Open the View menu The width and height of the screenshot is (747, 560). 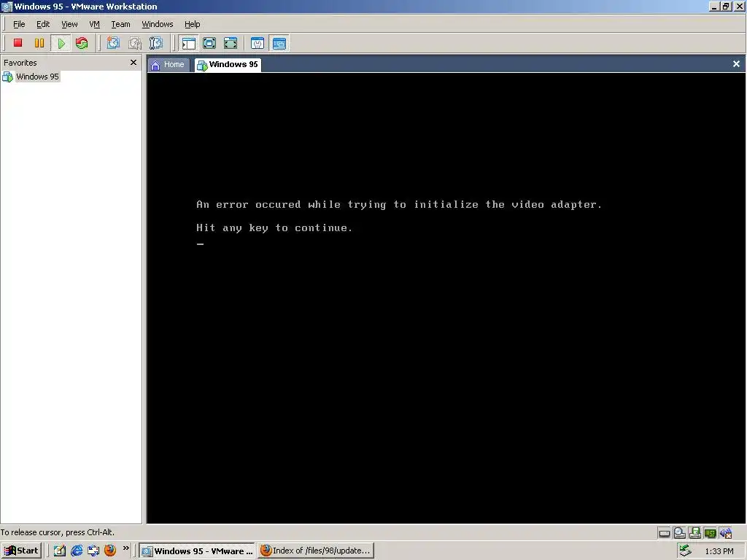(69, 24)
